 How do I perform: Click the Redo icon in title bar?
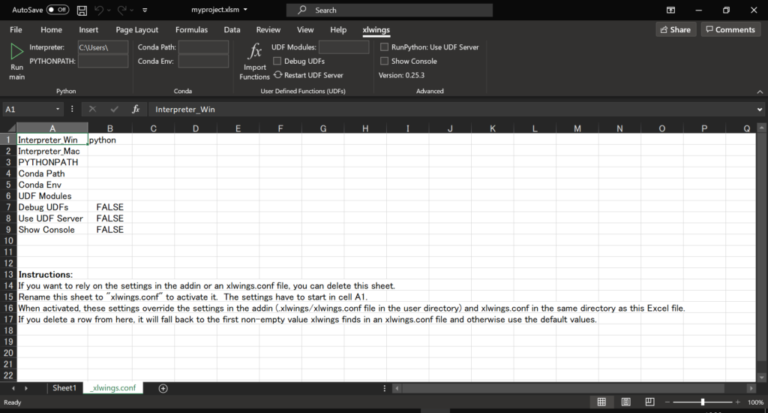pos(121,10)
